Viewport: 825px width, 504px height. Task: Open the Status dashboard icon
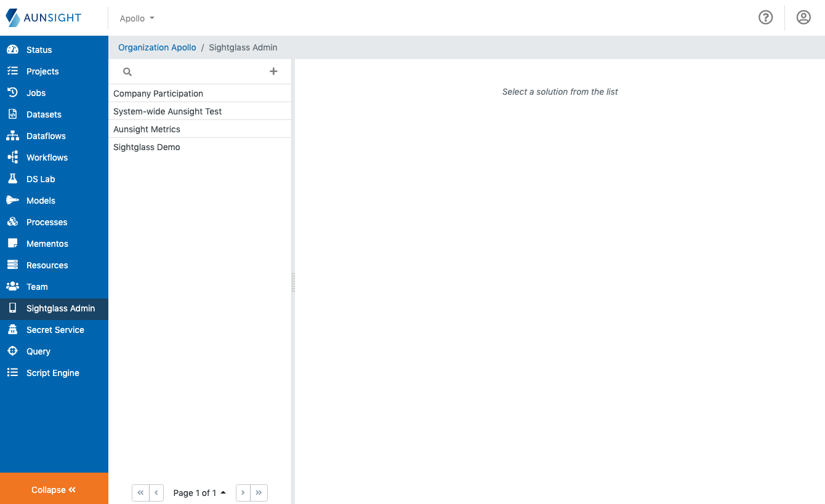13,49
